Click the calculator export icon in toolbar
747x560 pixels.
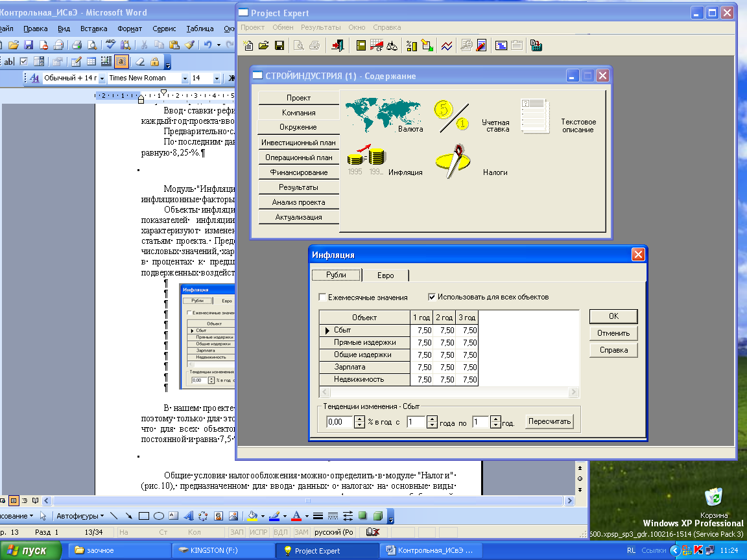[x=536, y=46]
